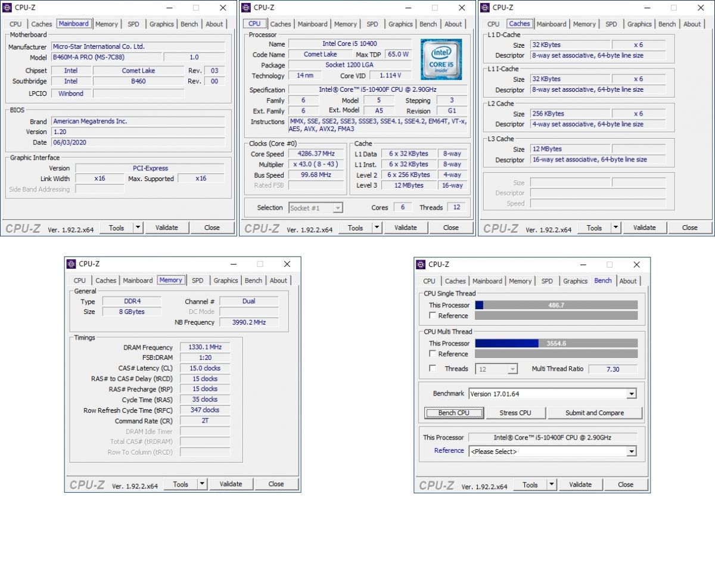Viewport: 715px width, 588px height.
Task: Click Close button in Caches window
Action: tap(689, 228)
